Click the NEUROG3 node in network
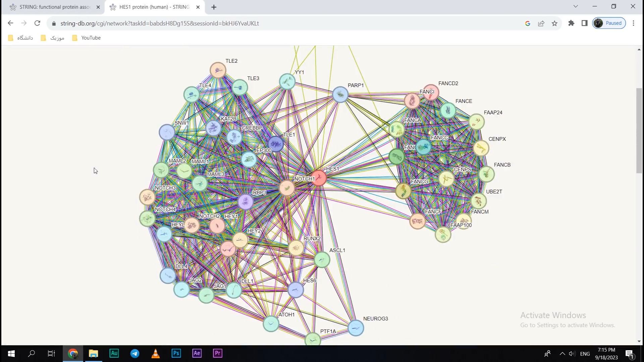Screen dimensions: 644x362 pos(356,328)
